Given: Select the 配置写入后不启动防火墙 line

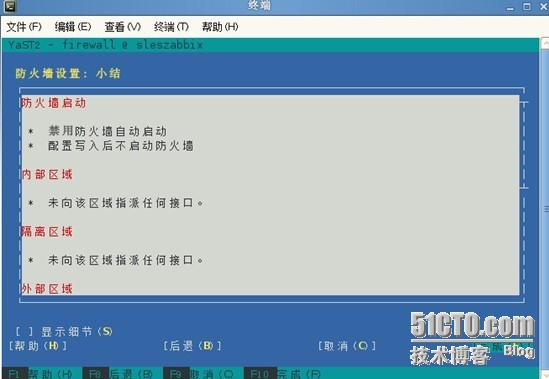Looking at the screenshot, I should click(121, 146).
